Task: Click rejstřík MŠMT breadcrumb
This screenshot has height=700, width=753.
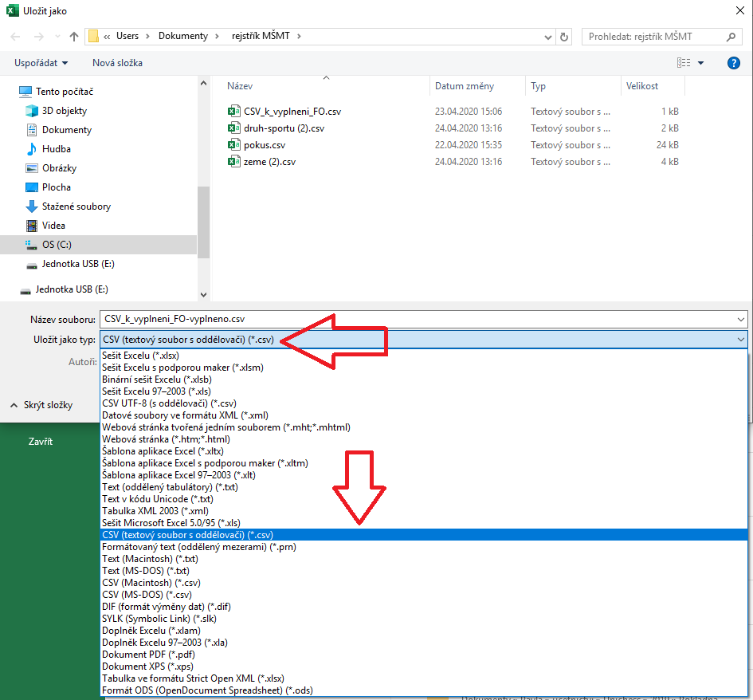Action: pos(261,36)
